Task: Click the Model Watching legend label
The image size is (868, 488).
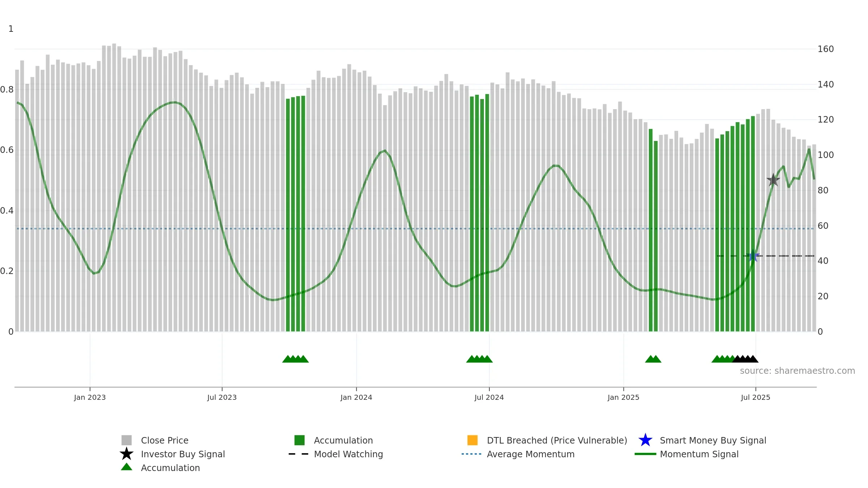Action: click(x=348, y=454)
